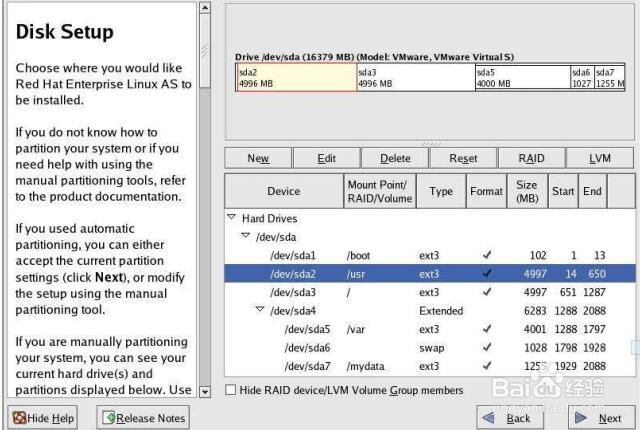The image size is (640, 430).
Task: Click the Disk Setup heading
Action: tap(64, 32)
